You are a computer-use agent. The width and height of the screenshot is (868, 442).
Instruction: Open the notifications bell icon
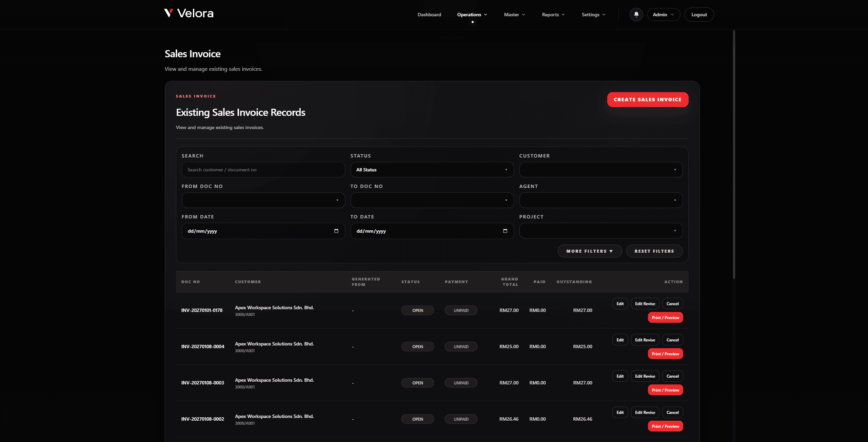pyautogui.click(x=636, y=15)
